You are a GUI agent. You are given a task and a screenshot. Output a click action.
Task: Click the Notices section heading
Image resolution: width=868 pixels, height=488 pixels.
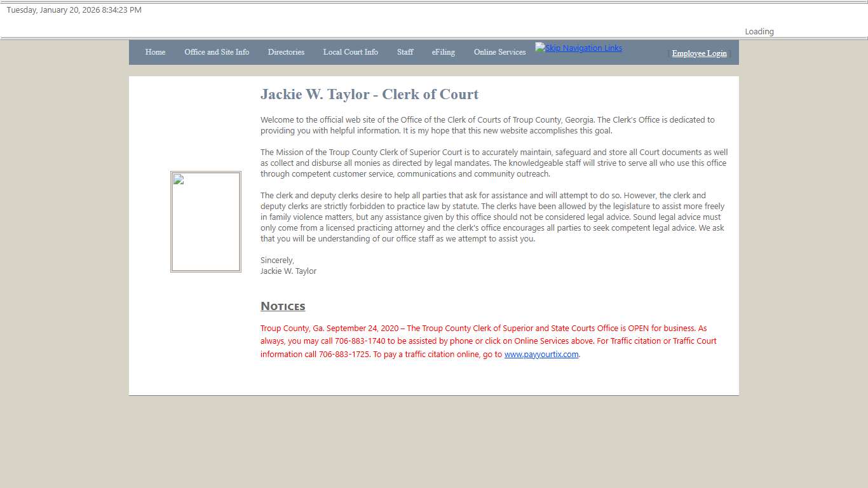pyautogui.click(x=282, y=306)
